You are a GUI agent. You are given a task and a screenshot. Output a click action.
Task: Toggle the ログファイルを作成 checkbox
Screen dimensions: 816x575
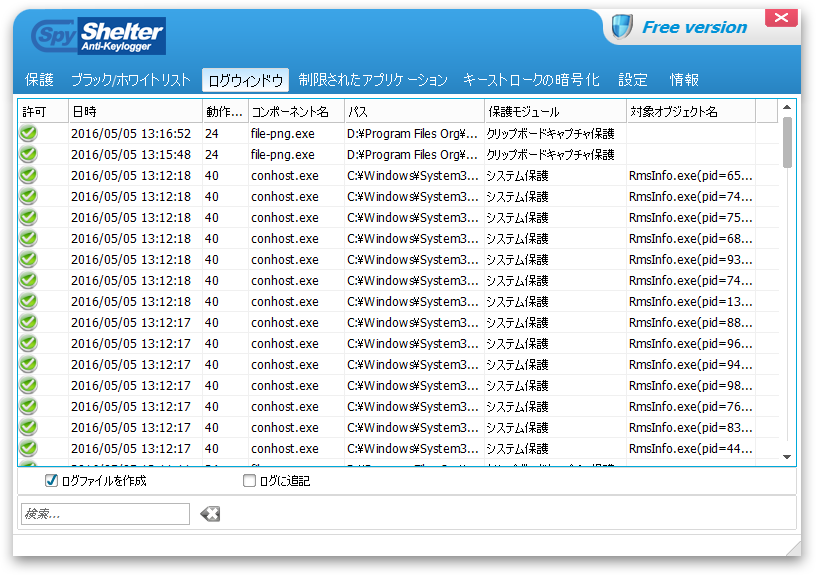pyautogui.click(x=51, y=481)
